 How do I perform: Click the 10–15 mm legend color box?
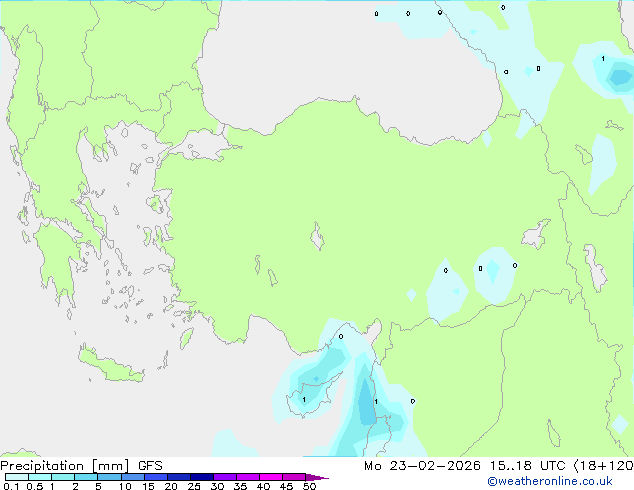tap(132, 477)
